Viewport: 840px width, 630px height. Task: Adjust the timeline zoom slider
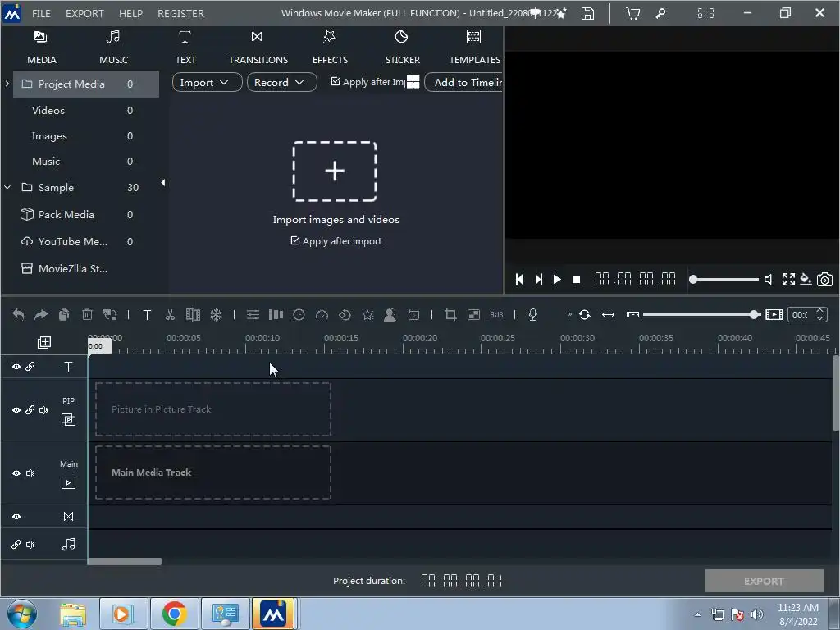pos(702,314)
